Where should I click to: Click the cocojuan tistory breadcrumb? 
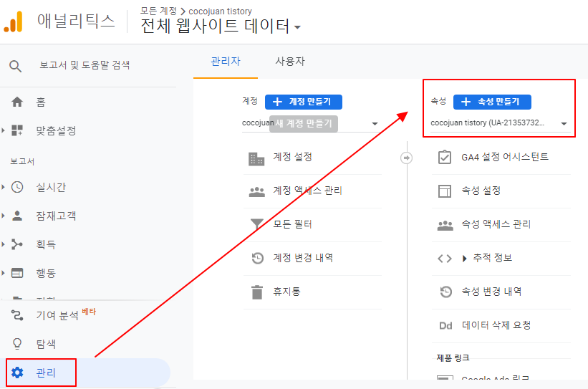pyautogui.click(x=220, y=11)
